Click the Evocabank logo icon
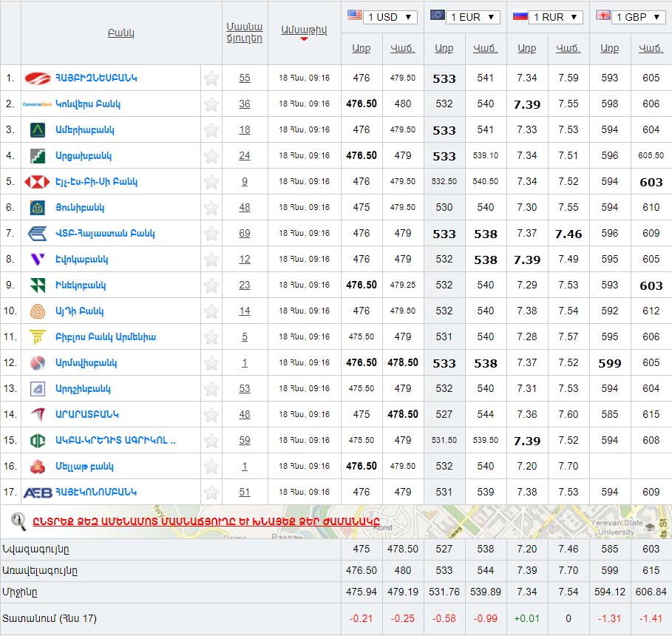Screen dimensions: 672x636 click(x=37, y=260)
